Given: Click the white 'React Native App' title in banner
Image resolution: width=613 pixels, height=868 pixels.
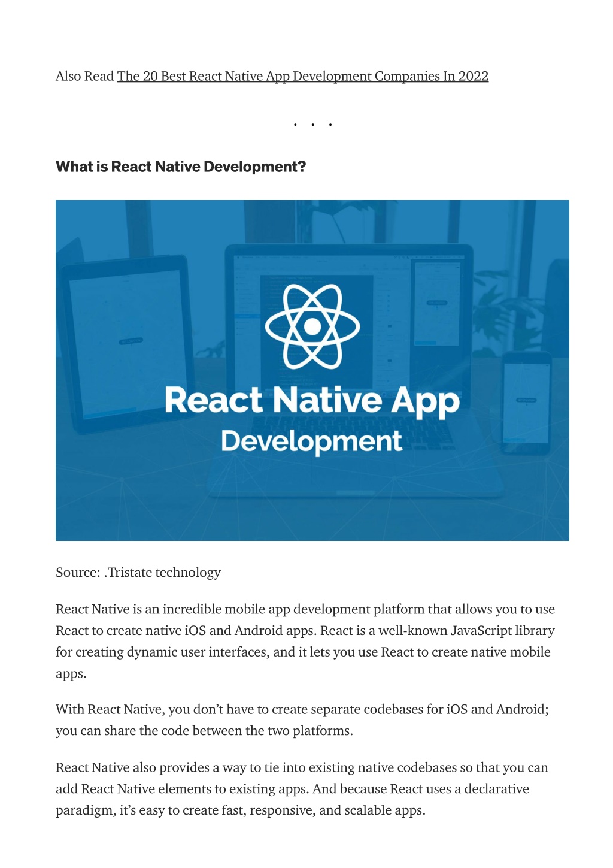Looking at the screenshot, I should [x=312, y=401].
